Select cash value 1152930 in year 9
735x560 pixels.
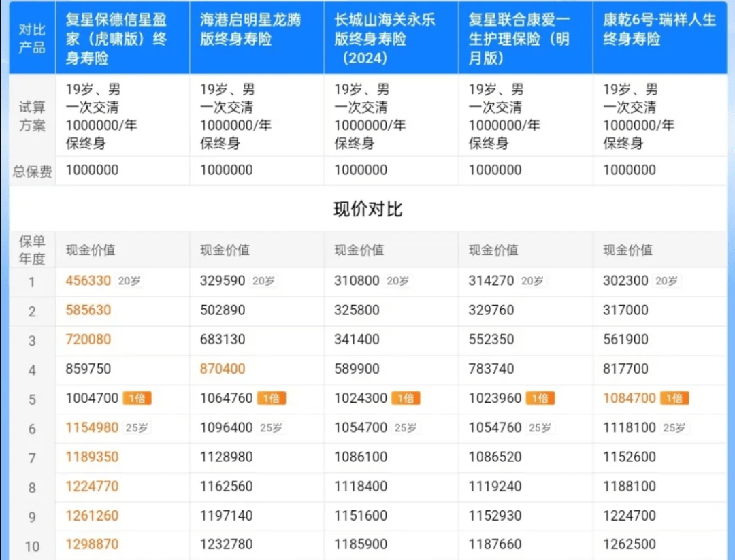[495, 516]
